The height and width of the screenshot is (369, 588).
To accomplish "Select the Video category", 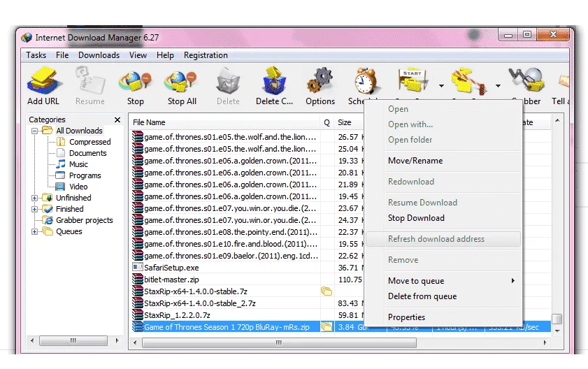I will [78, 187].
